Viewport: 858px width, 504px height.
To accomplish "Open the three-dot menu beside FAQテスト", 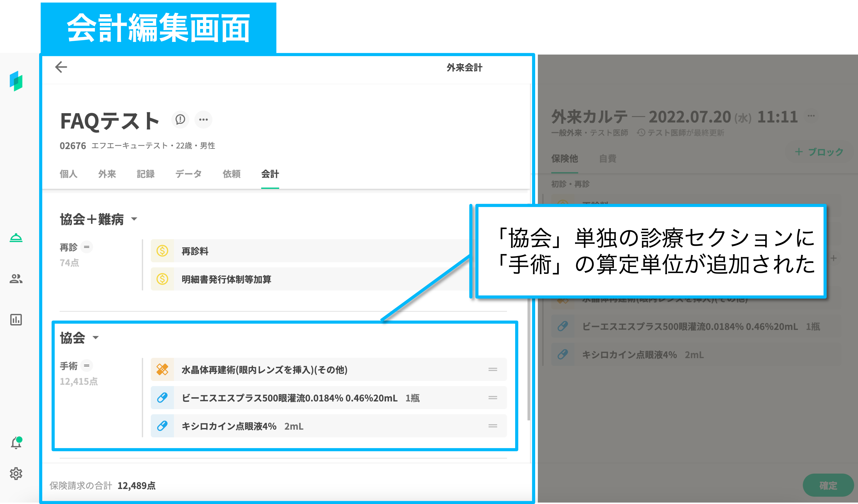I will tap(203, 120).
